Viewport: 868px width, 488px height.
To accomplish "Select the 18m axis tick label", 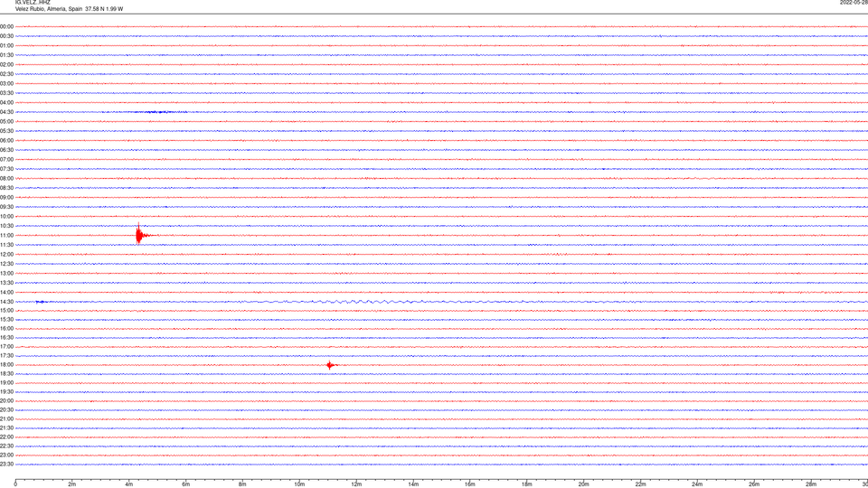I will pyautogui.click(x=527, y=484).
